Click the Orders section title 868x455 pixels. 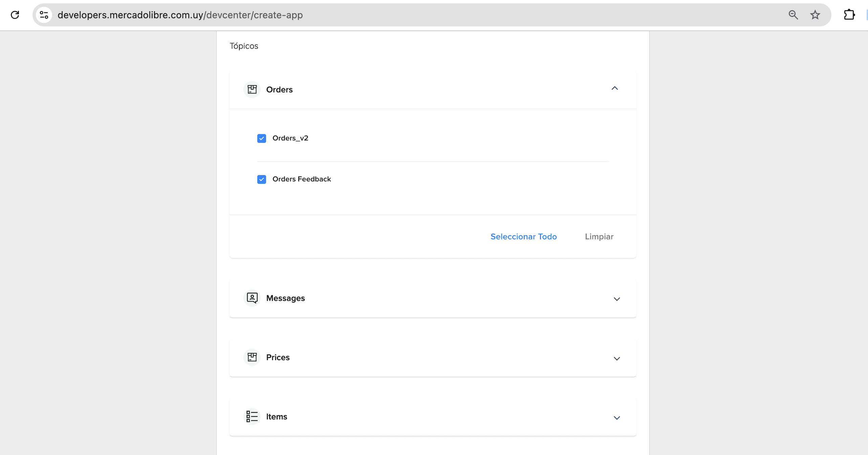click(x=279, y=90)
